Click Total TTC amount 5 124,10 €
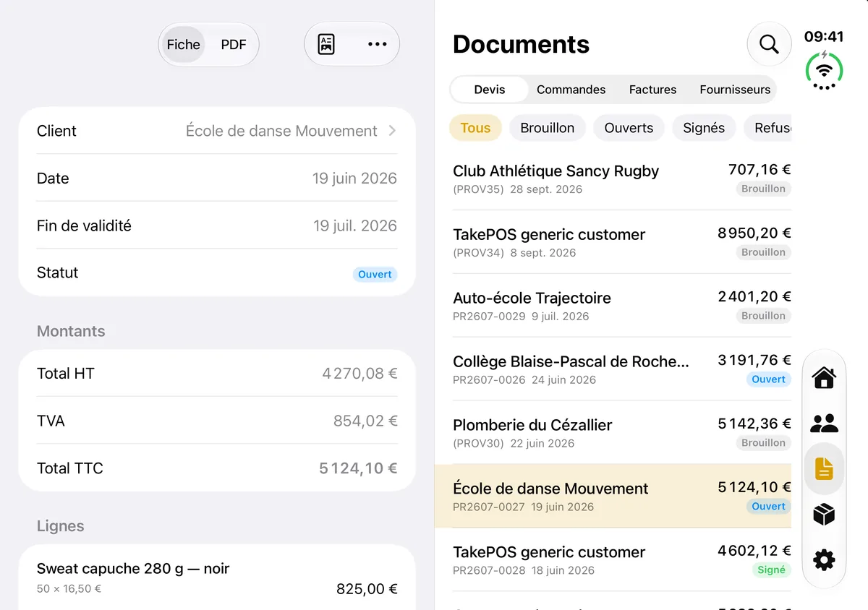 358,468
